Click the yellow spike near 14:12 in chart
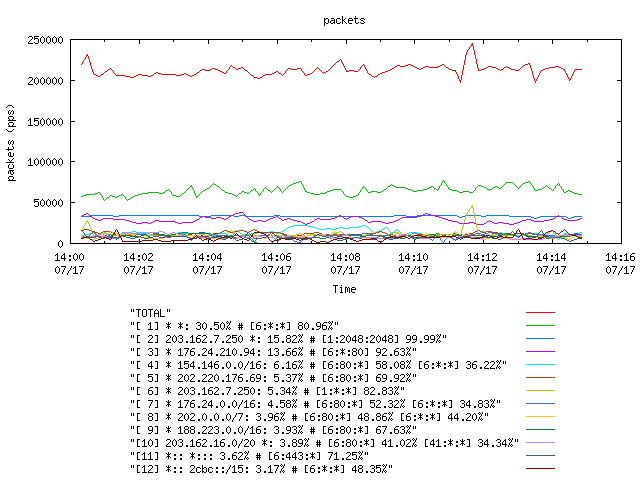The image size is (640, 480). coord(472,207)
